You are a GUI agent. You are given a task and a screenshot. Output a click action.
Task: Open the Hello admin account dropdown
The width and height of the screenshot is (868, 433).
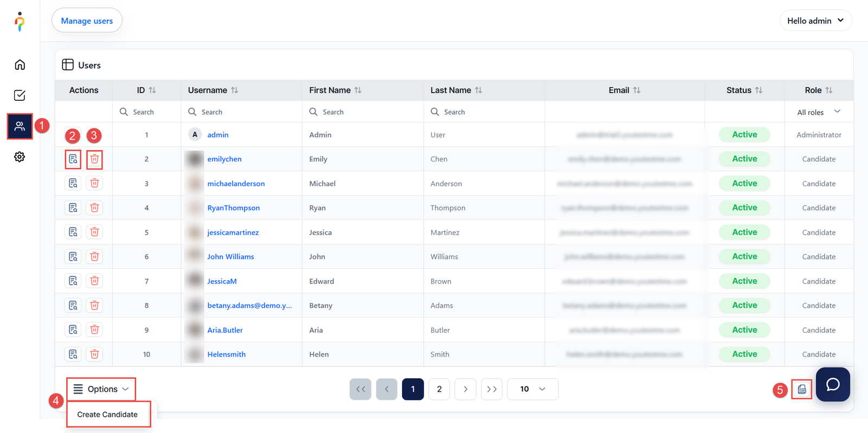(x=815, y=21)
